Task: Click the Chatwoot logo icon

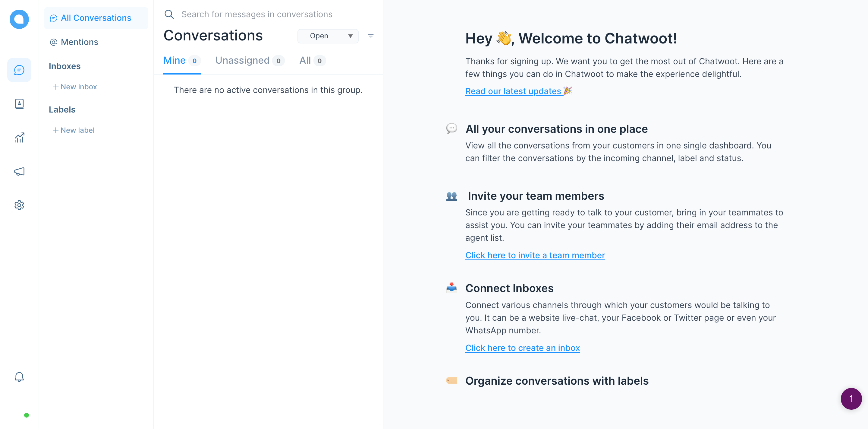Action: click(19, 19)
